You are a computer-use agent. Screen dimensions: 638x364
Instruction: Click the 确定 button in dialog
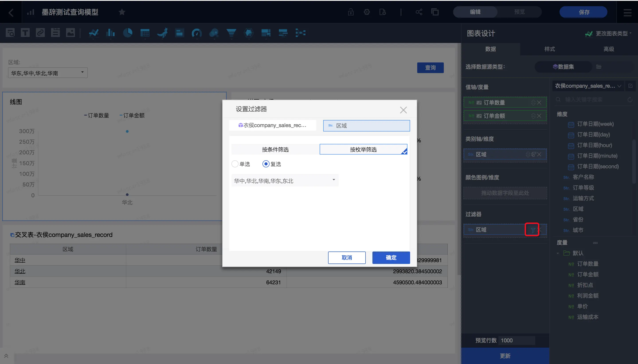[391, 258]
